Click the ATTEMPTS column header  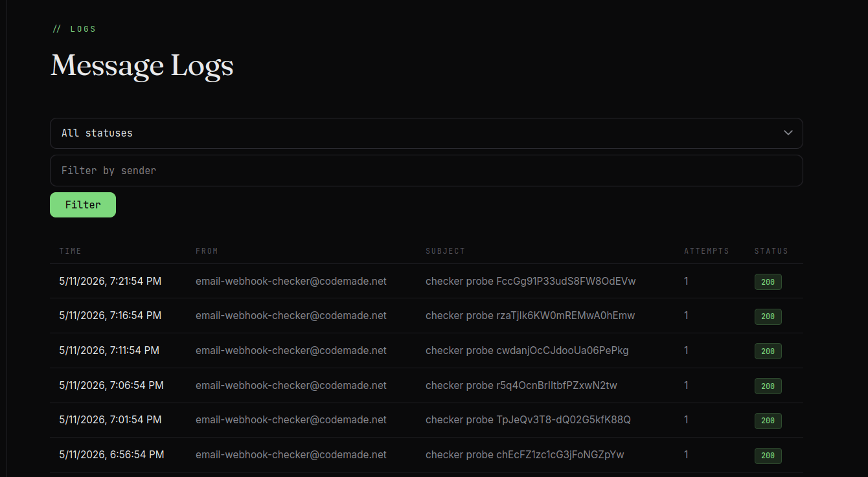707,251
